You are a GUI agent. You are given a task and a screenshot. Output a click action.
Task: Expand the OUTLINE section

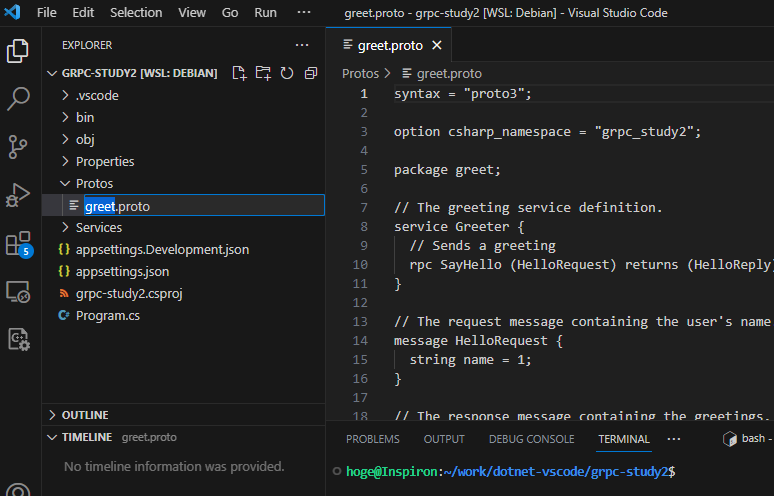85,415
